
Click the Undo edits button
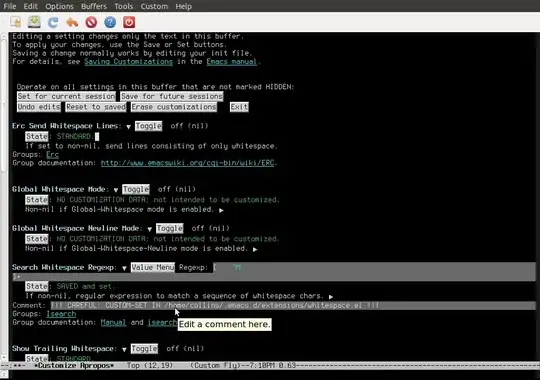39,107
